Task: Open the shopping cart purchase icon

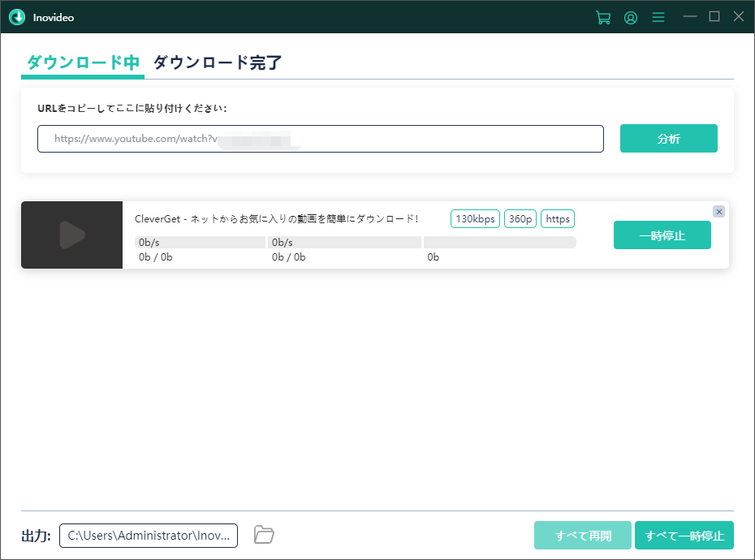Action: tap(603, 17)
